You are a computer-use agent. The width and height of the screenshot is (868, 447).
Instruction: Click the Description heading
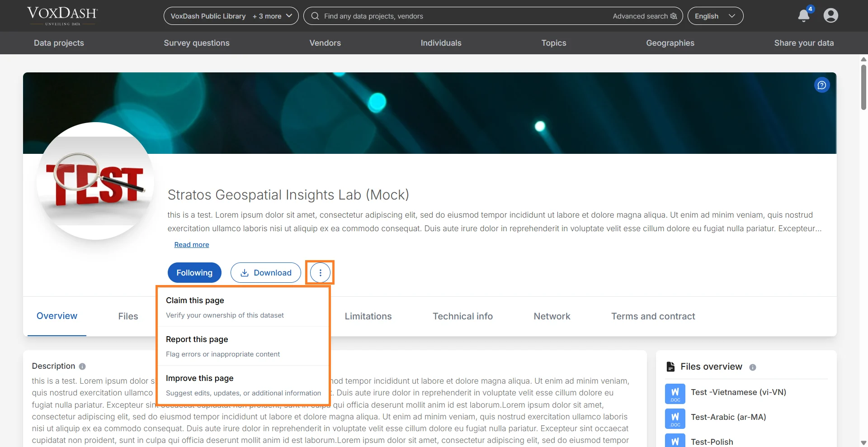(53, 366)
